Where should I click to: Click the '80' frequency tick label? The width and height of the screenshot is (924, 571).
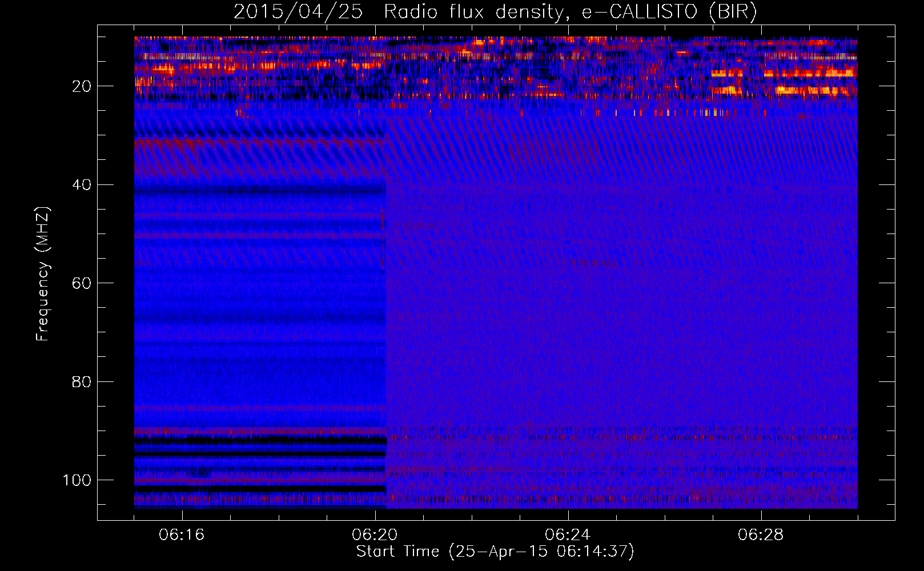pos(82,381)
